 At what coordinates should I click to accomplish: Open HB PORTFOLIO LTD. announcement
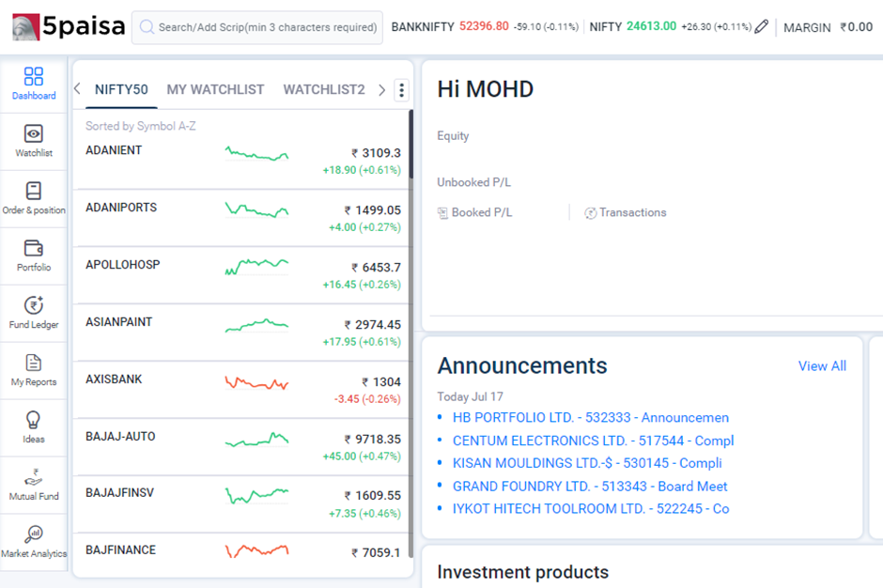(x=591, y=417)
